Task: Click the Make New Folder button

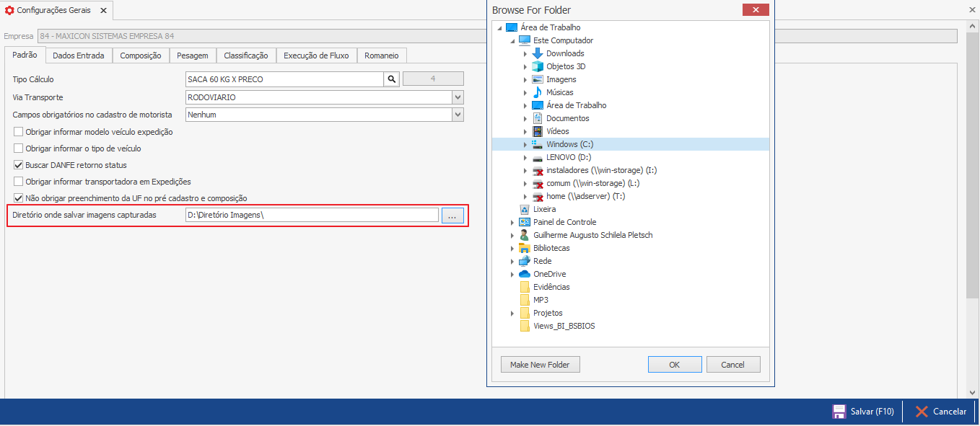Action: tap(540, 365)
